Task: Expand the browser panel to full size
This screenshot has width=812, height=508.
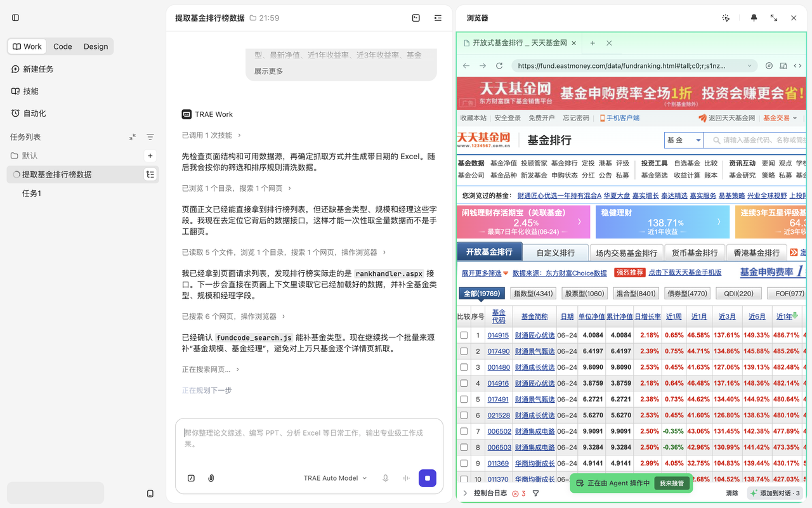Action: 774,18
